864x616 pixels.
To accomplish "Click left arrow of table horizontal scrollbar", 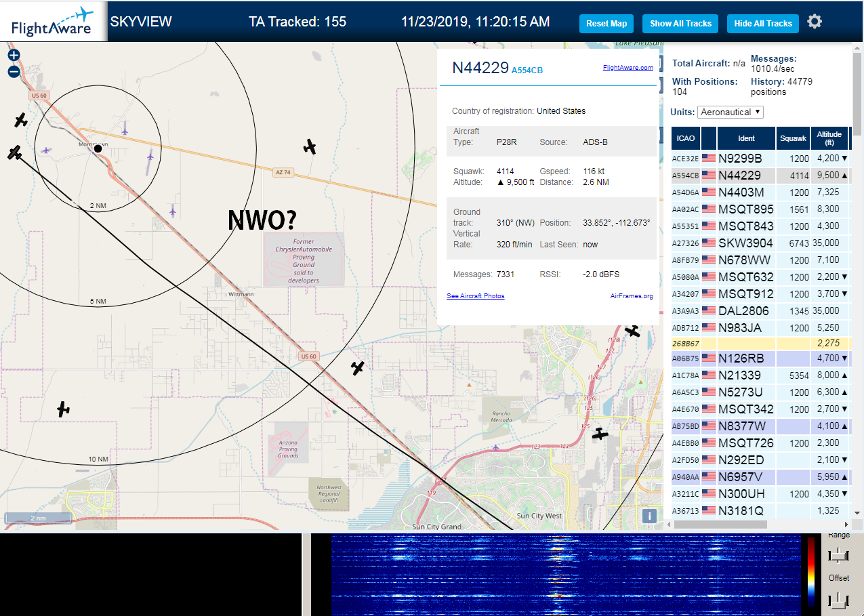I will [x=667, y=524].
